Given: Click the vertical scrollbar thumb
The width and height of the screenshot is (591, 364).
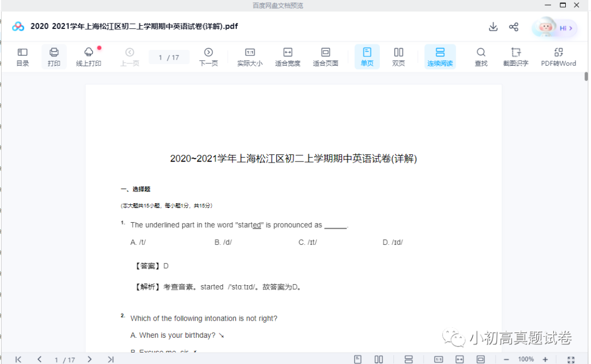Looking at the screenshot, I should 586,76.
